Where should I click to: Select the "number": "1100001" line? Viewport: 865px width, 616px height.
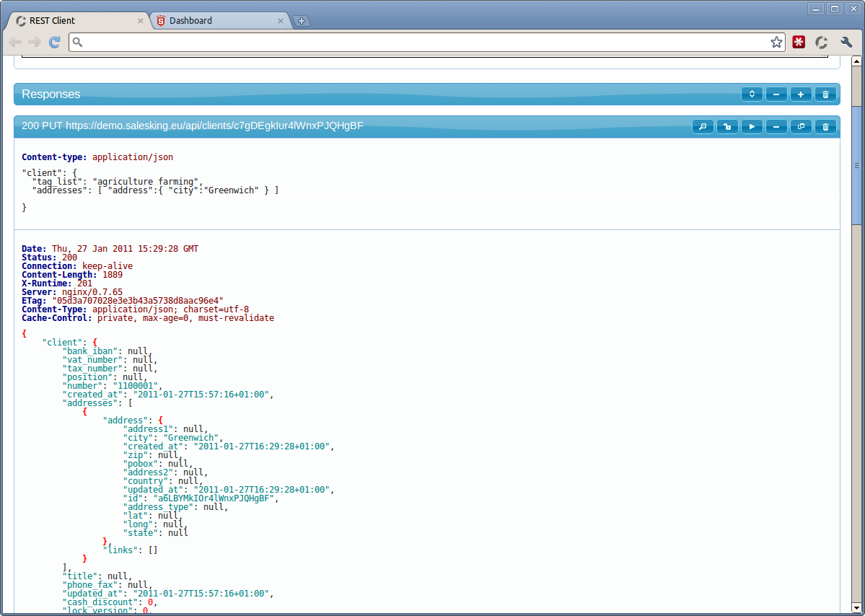[112, 386]
